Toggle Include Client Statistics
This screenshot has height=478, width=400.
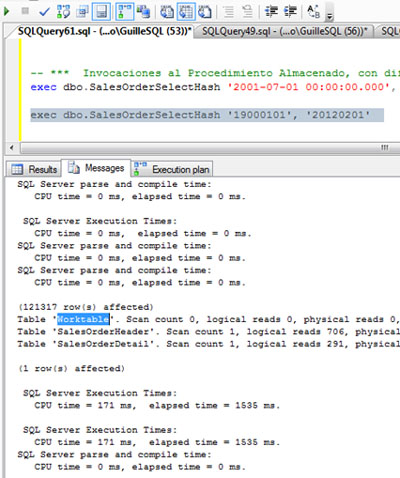coord(143,12)
